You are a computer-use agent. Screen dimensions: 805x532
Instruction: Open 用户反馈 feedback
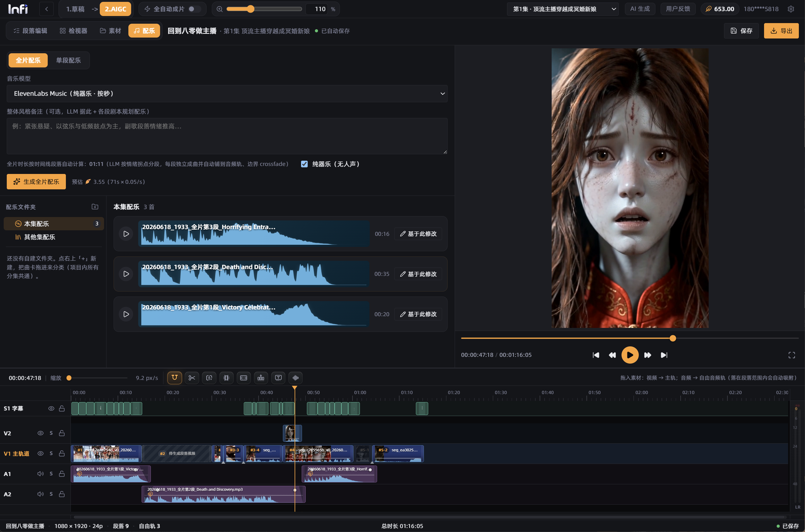(x=678, y=9)
